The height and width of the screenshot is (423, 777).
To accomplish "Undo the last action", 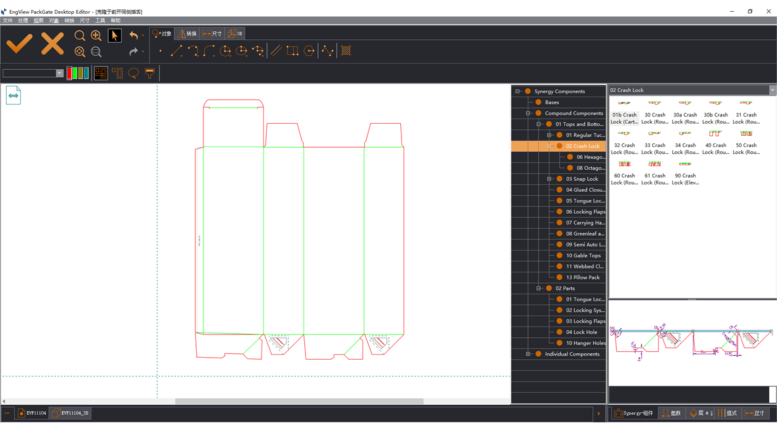I will coord(133,36).
